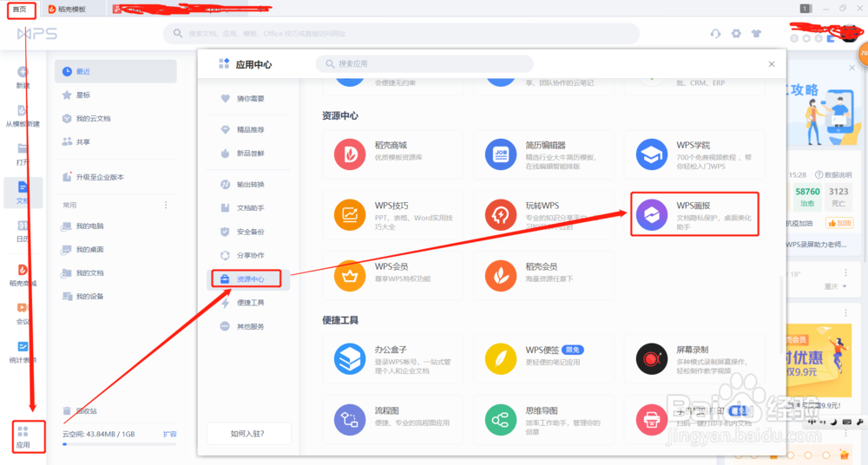Launch 屏幕录制 screen recorder
This screenshot has height=465, width=868.
click(x=694, y=358)
